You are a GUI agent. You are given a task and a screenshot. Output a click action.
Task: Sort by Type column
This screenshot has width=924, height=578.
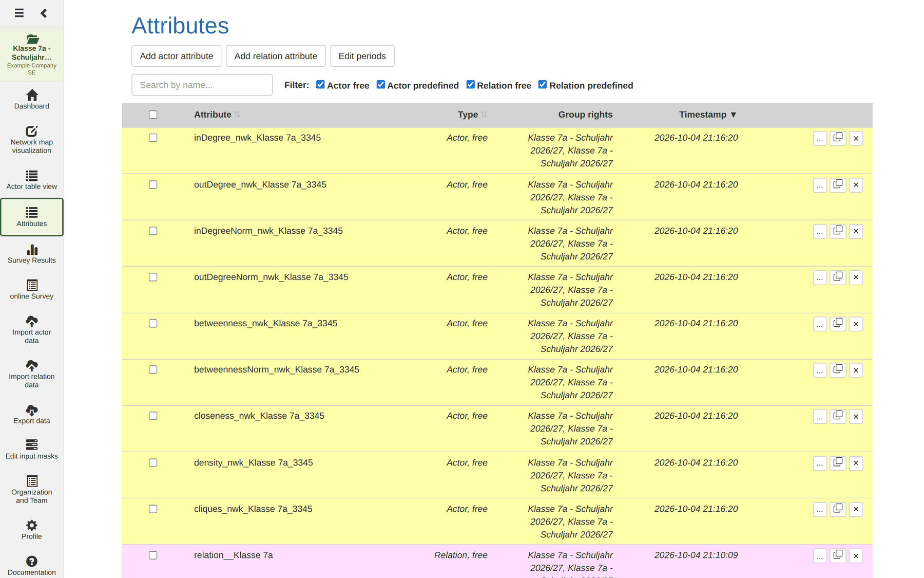(x=472, y=115)
